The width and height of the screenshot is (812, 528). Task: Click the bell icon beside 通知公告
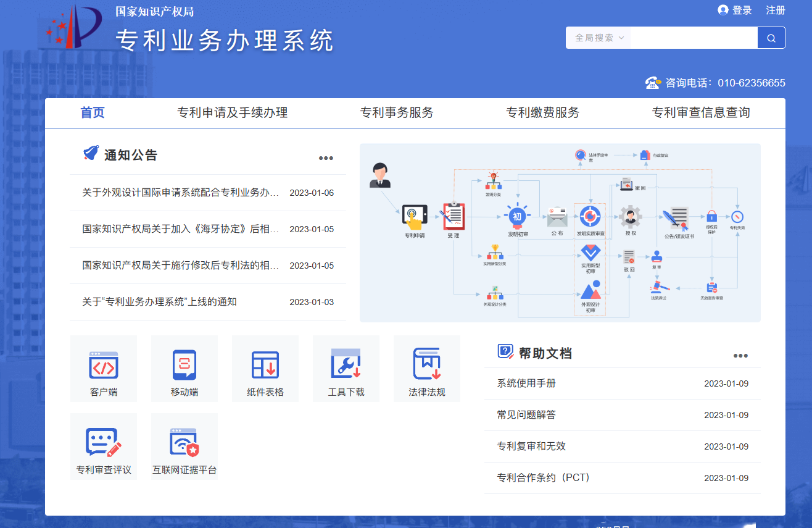(91, 153)
